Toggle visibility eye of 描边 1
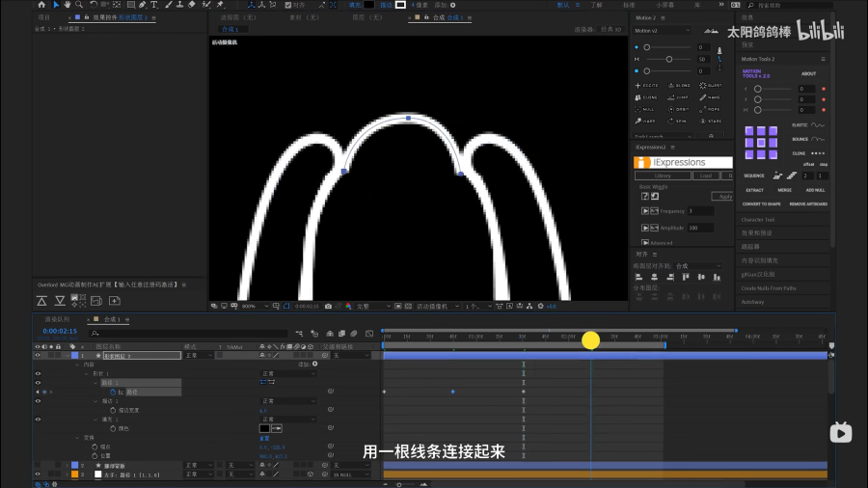868x488 pixels. (38, 401)
